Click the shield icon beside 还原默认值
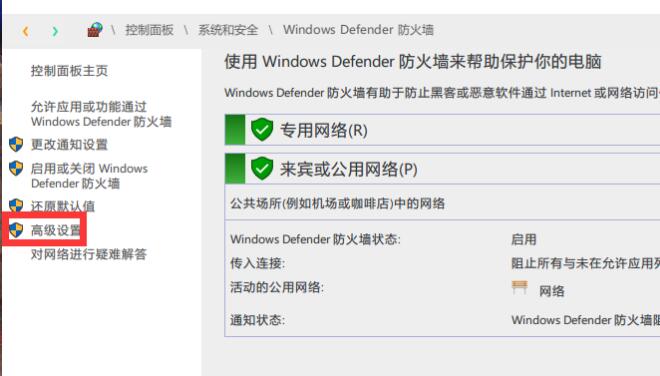The width and height of the screenshot is (660, 376). 16,205
